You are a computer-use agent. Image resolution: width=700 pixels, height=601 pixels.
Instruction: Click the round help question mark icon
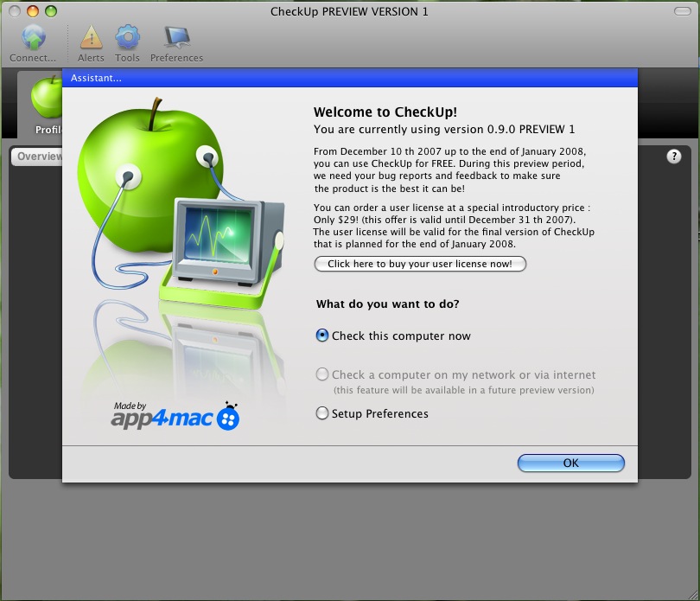point(674,157)
